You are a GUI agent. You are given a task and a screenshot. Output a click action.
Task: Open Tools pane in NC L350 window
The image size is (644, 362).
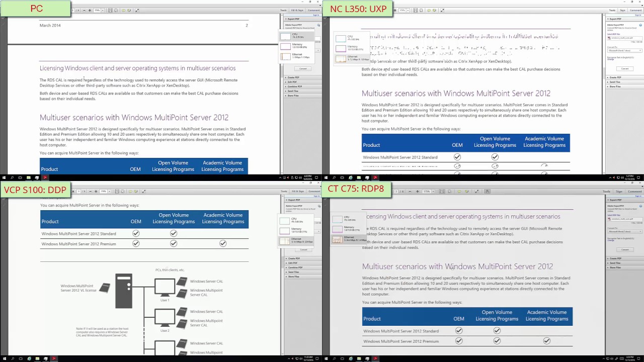612,10
